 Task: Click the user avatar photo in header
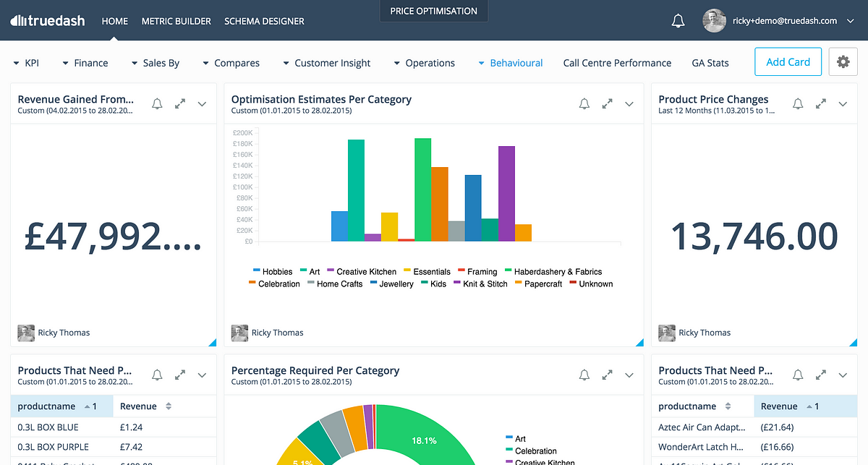714,21
